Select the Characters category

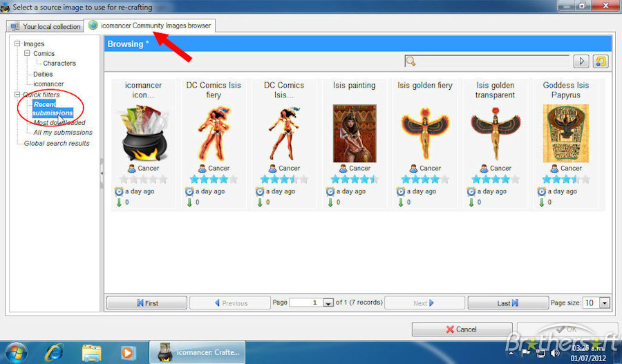click(59, 63)
